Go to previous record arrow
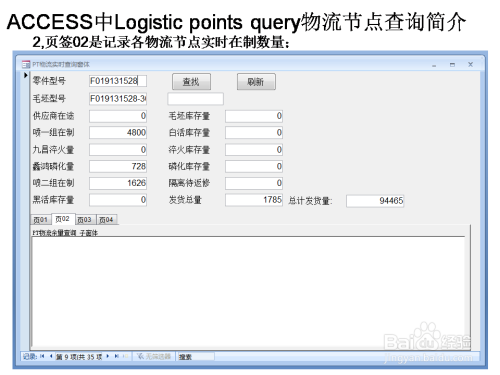 [x=51, y=356]
